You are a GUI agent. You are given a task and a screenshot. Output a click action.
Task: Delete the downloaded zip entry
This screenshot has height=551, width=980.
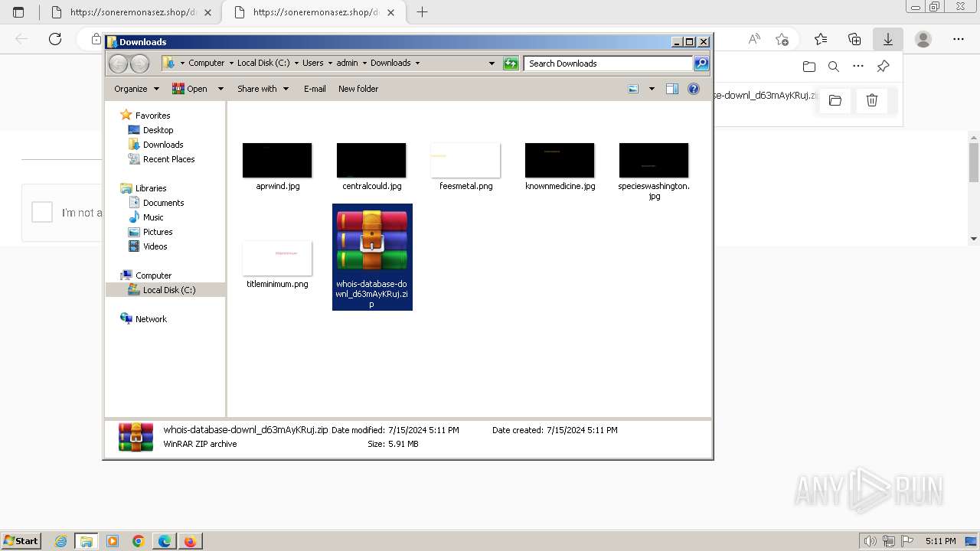click(x=871, y=100)
